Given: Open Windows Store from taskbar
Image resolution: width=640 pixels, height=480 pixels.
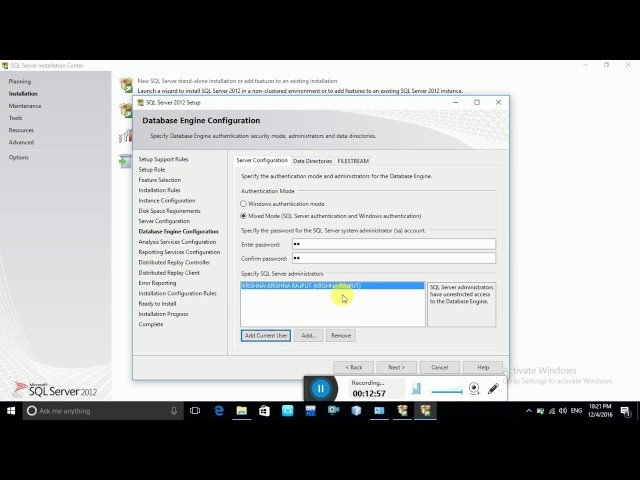Looking at the screenshot, I should pyautogui.click(x=264, y=411).
